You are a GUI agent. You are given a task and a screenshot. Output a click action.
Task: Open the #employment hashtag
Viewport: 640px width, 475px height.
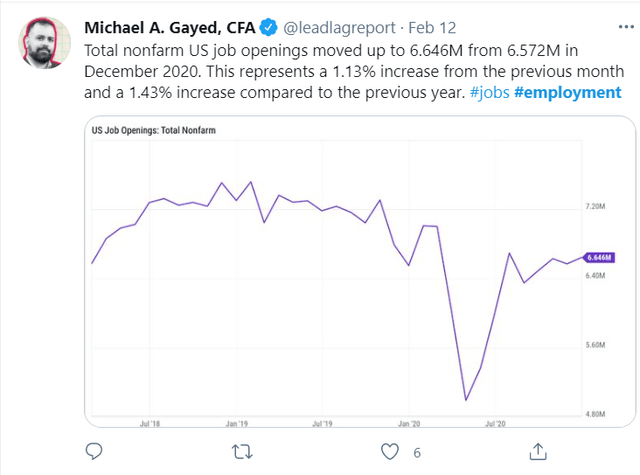pyautogui.click(x=568, y=92)
